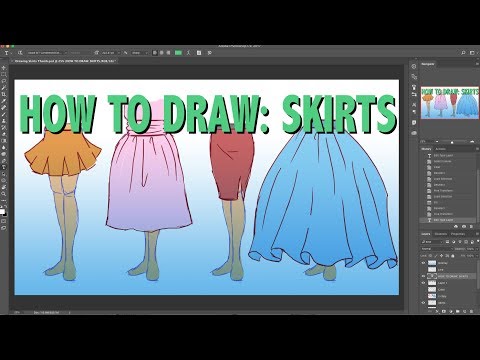Show the Color layer
The image size is (480, 360).
click(423, 290)
